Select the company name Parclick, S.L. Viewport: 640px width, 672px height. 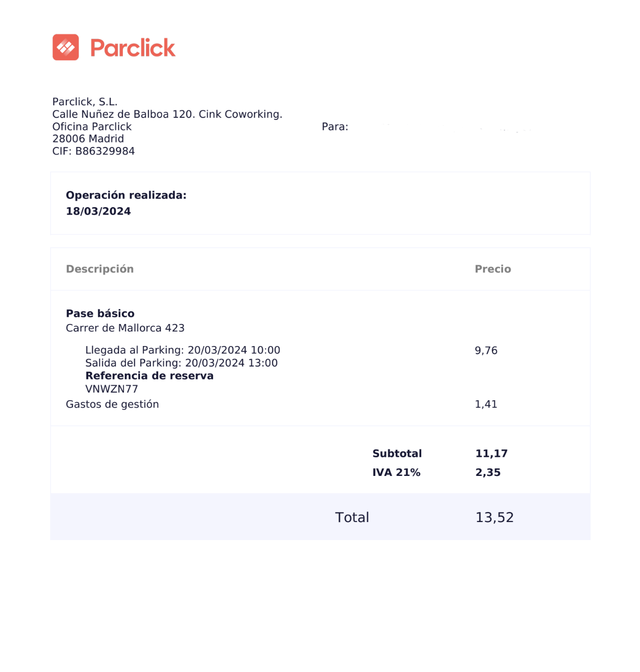click(85, 102)
